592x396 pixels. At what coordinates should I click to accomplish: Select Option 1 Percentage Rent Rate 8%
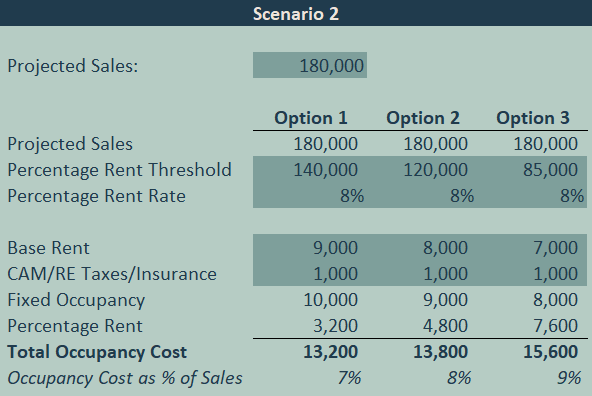352,196
